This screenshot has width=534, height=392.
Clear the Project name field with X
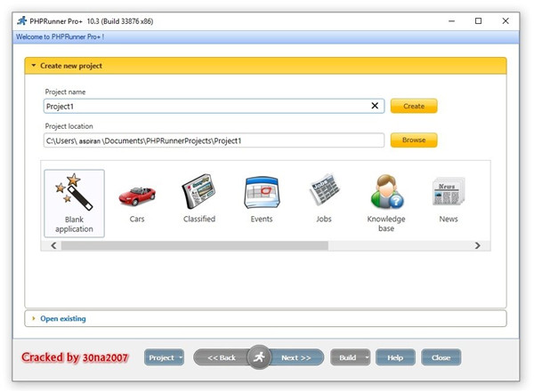click(375, 106)
